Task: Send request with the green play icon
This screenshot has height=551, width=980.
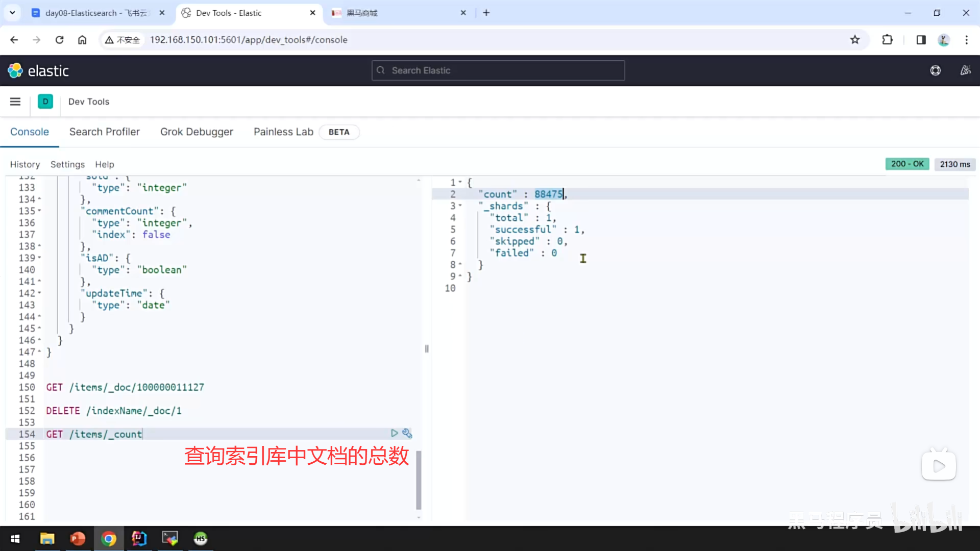Action: click(x=394, y=433)
